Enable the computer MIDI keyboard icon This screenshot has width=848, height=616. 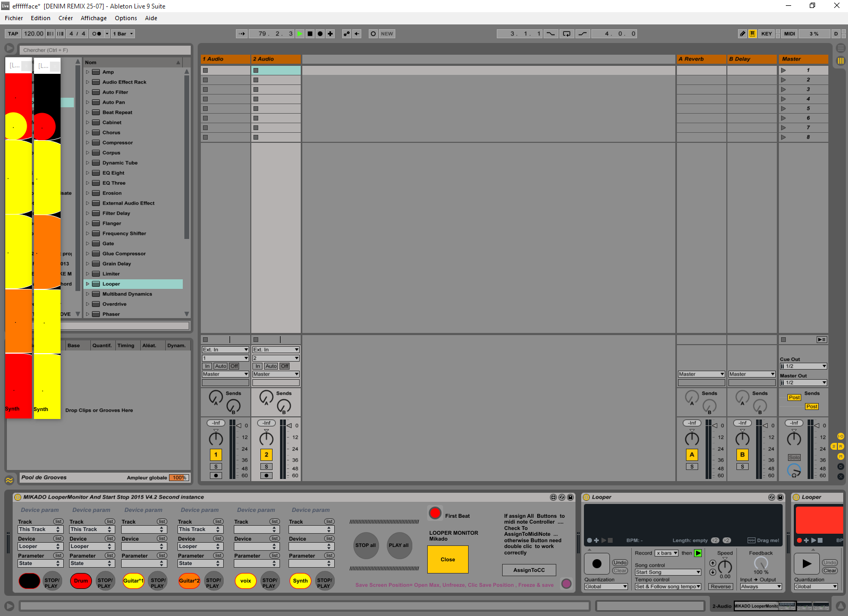[x=752, y=33]
